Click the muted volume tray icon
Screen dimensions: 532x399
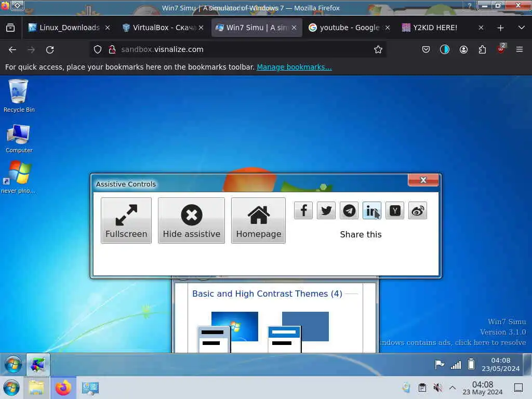[437, 388]
